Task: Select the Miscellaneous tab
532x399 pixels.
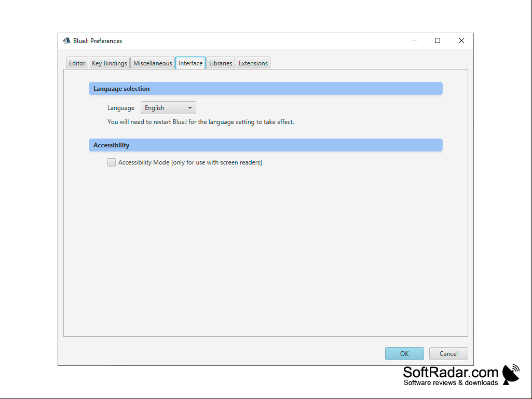Action: click(x=153, y=63)
